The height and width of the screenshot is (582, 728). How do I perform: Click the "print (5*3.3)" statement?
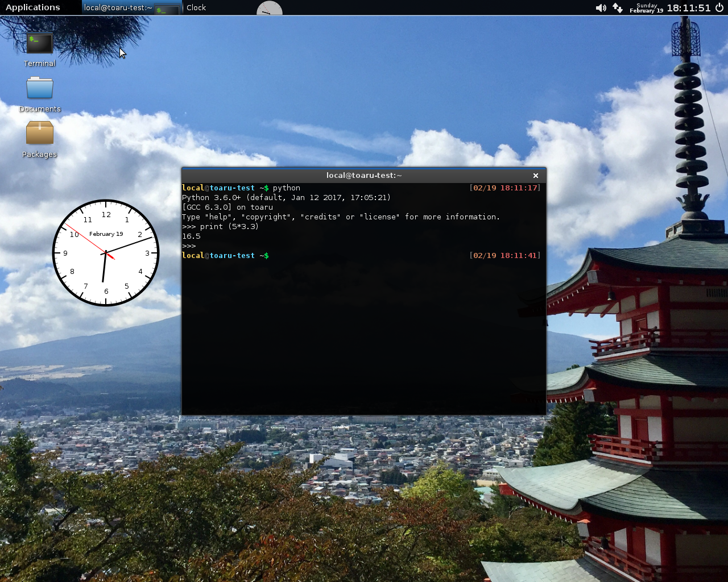coord(229,227)
